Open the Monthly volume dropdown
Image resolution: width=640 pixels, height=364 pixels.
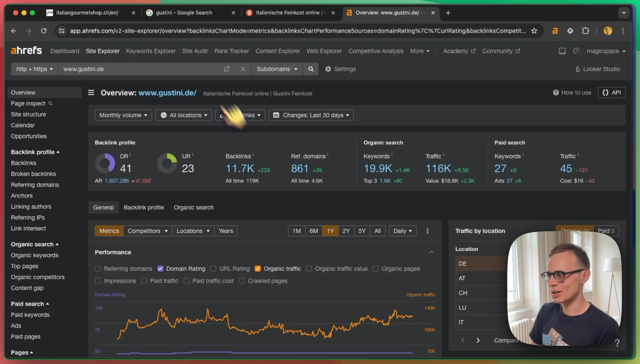[x=123, y=115]
